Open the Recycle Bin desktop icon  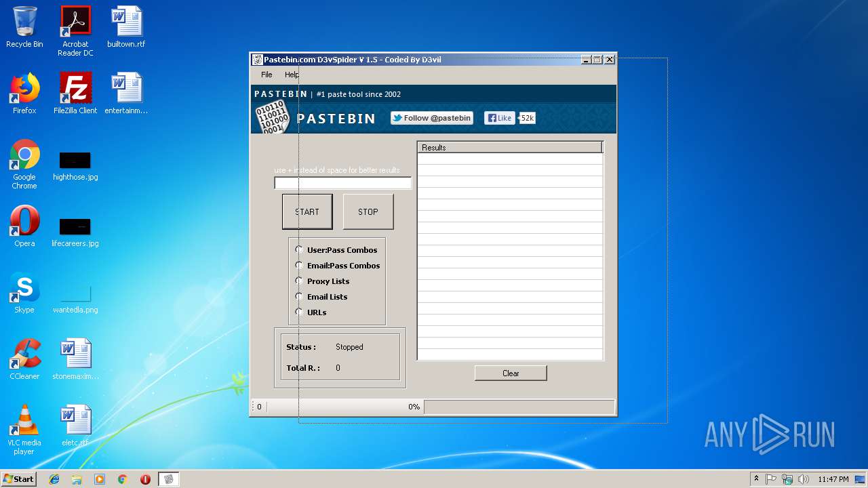24,27
